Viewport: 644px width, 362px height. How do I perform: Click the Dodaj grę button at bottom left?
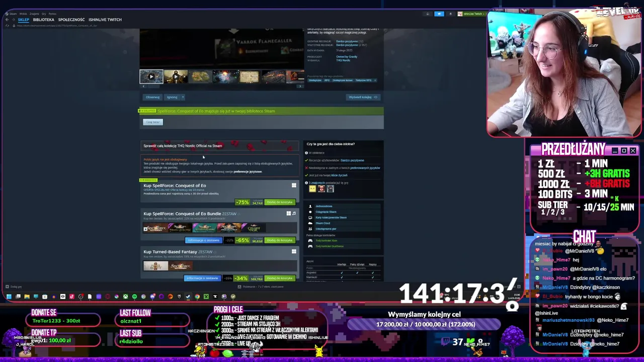pos(14,287)
